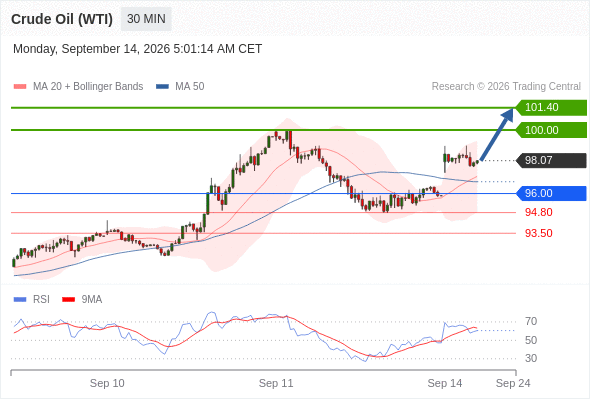Click the RSI 70 level label
The image size is (590, 400).
(x=531, y=321)
